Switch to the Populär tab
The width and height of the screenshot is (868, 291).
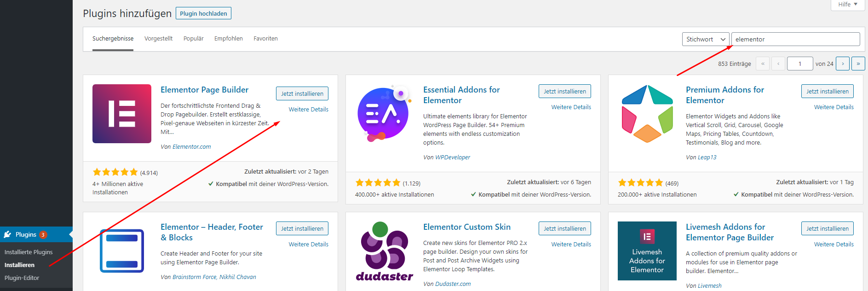point(193,39)
